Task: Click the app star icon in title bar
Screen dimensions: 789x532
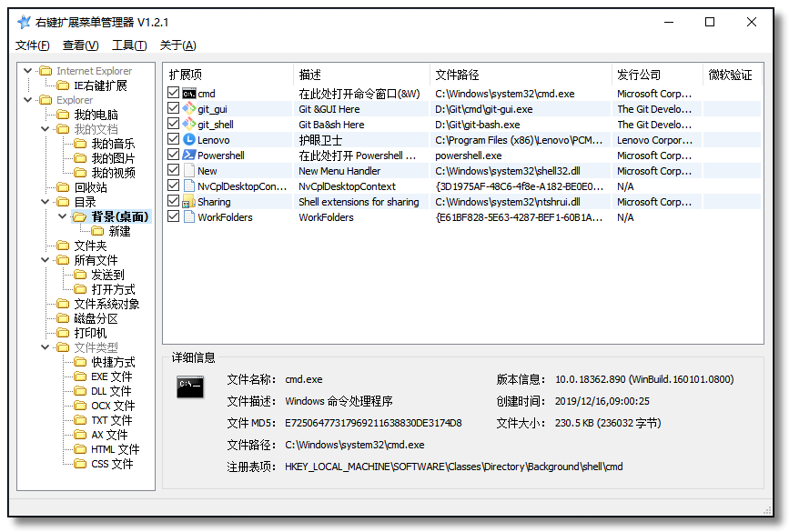Action: tap(24, 22)
